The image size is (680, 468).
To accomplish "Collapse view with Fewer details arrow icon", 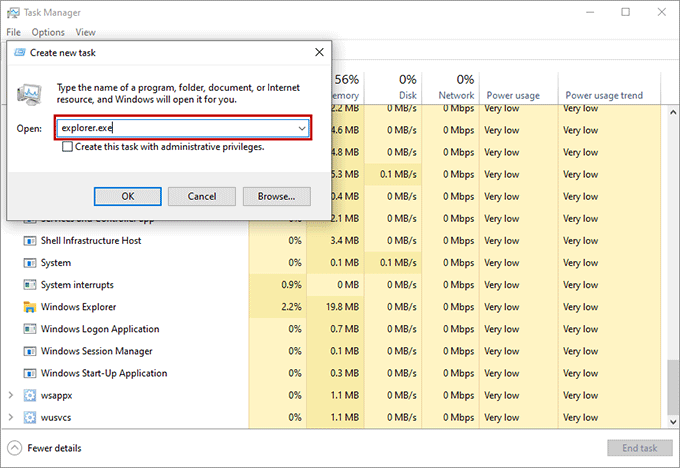I will tap(14, 448).
